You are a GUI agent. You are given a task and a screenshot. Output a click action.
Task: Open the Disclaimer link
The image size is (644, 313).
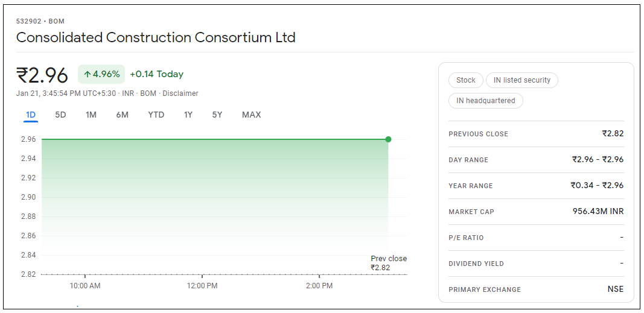point(180,93)
